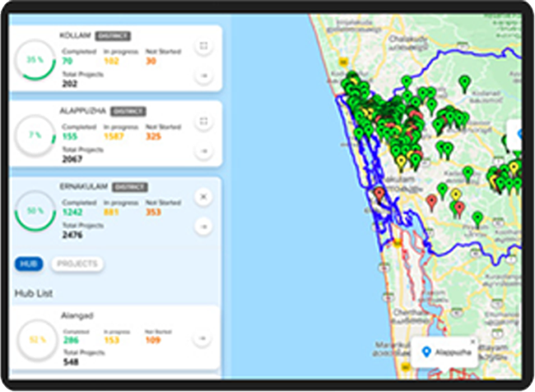
Task: Click Kollam 35% progress ring
Action: coord(35,60)
